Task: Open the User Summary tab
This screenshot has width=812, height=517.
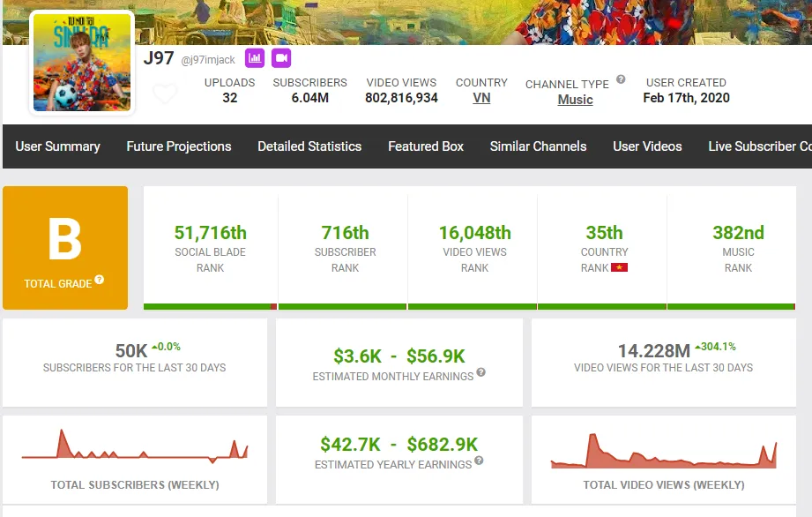Action: (58, 146)
